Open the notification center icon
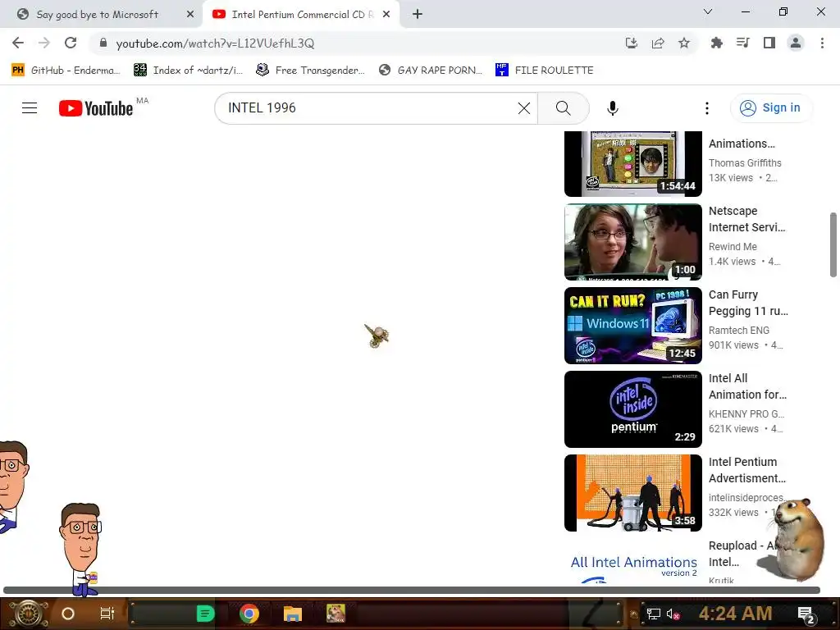The height and width of the screenshot is (630, 840). point(806,614)
